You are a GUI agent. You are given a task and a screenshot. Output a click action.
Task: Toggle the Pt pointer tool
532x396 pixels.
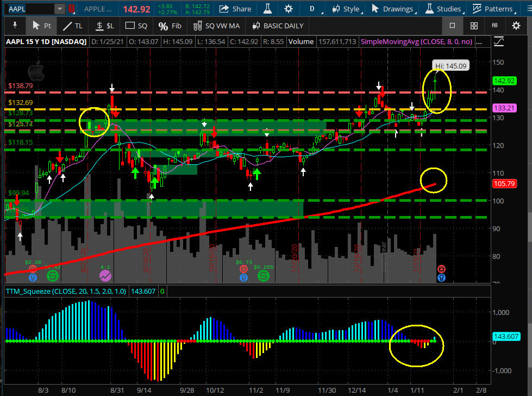41,26
